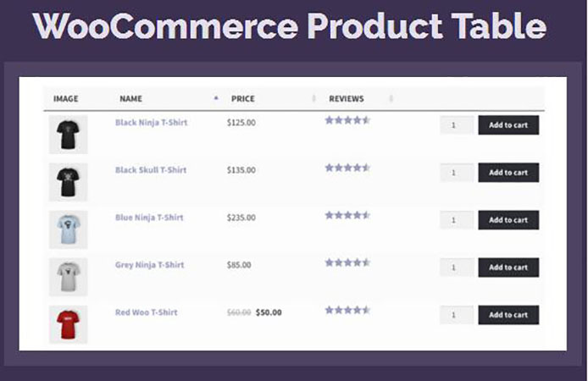Open the Blue Ninja T-Shirt product thumbnail

(68, 229)
